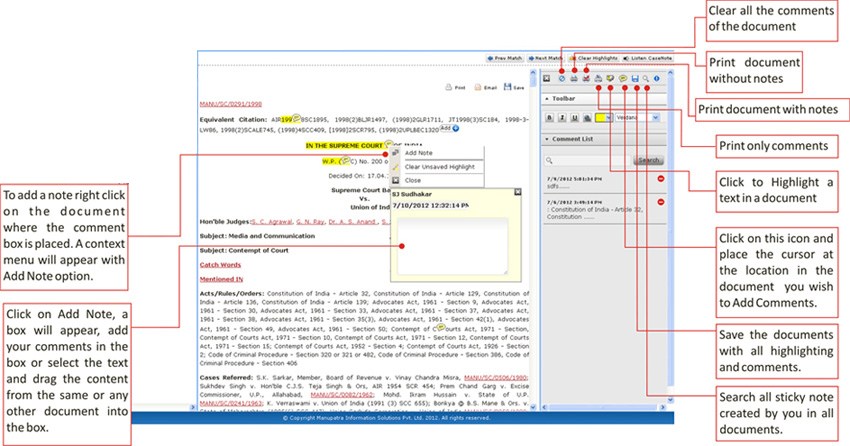Click the blue info icon in notes toolbar
Screen dimensions: 850x446
tap(656, 79)
